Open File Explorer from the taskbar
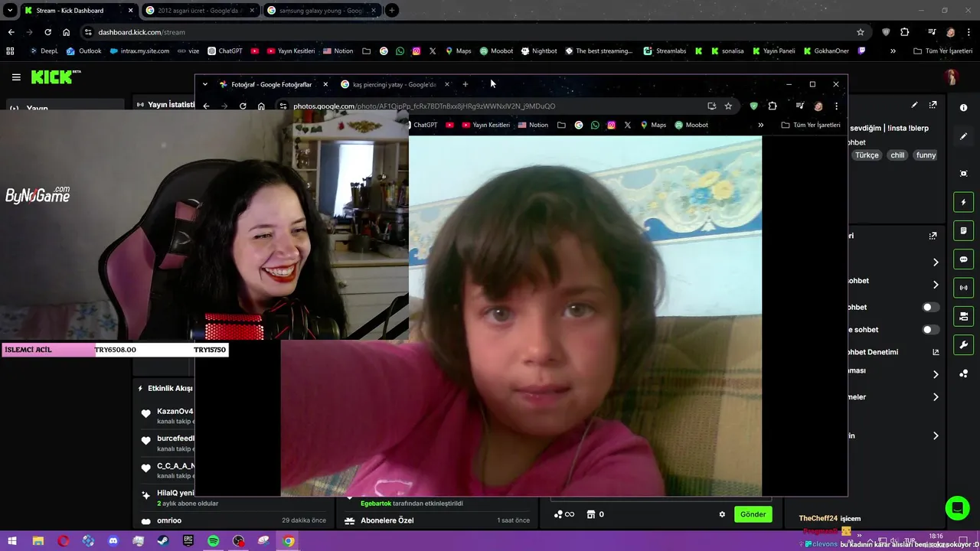Viewport: 980px width, 551px height. (x=38, y=541)
